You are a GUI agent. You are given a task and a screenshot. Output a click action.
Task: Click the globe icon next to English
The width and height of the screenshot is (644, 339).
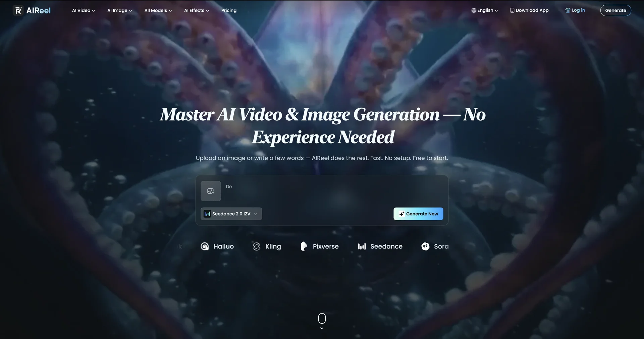[x=474, y=10]
